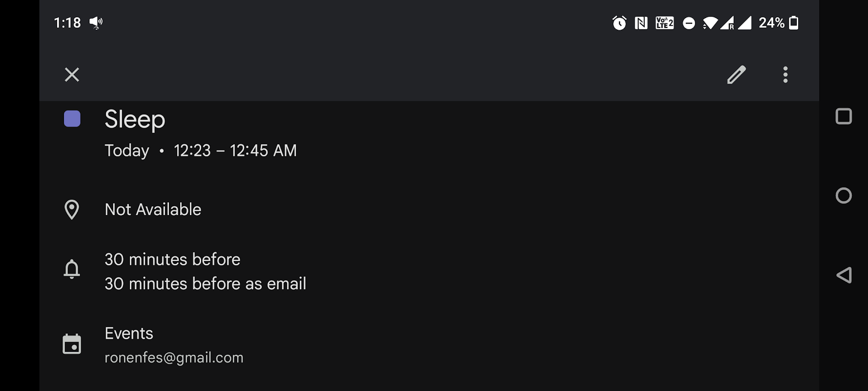Viewport: 868px width, 391px height.
Task: Tap the battery status icon
Action: coord(794,23)
